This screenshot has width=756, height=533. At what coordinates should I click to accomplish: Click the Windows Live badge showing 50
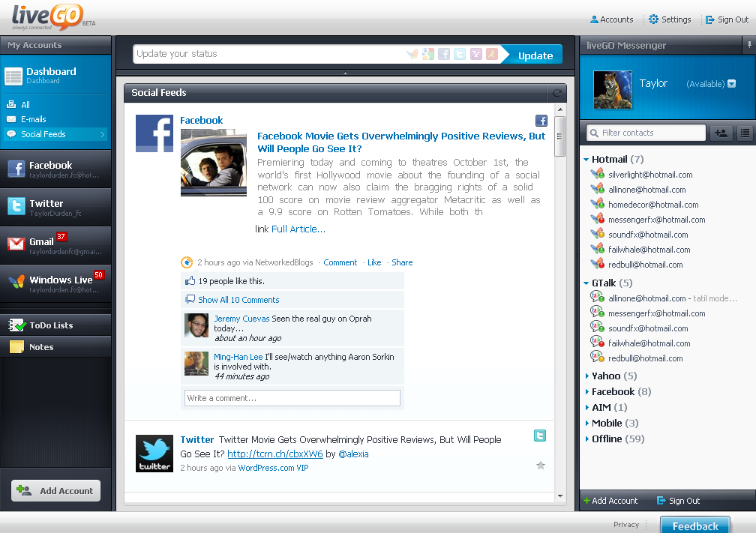[x=99, y=274]
